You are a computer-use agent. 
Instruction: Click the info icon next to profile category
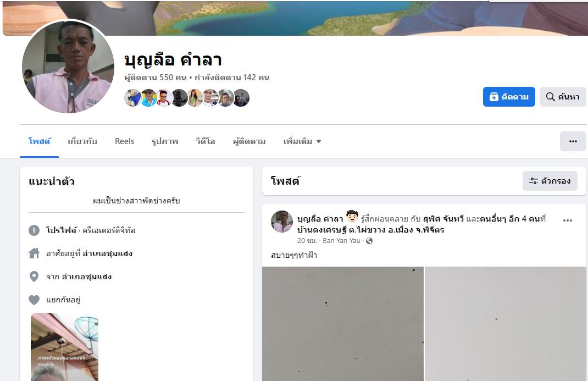coord(34,230)
